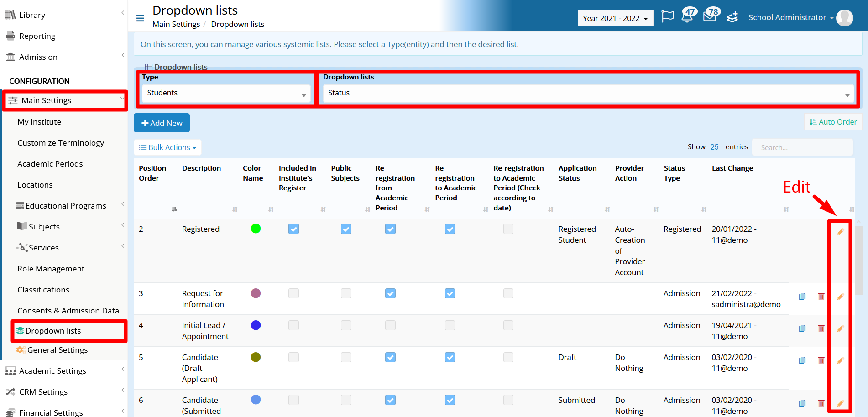Viewport: 868px width, 417px height.
Task: Edit Initial Lead / Appointment row
Action: pos(840,328)
